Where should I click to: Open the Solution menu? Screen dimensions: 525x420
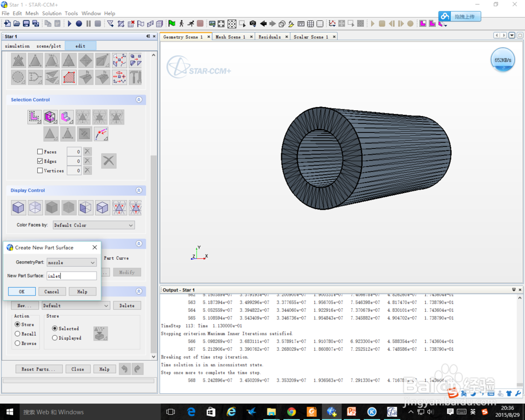pyautogui.click(x=51, y=14)
